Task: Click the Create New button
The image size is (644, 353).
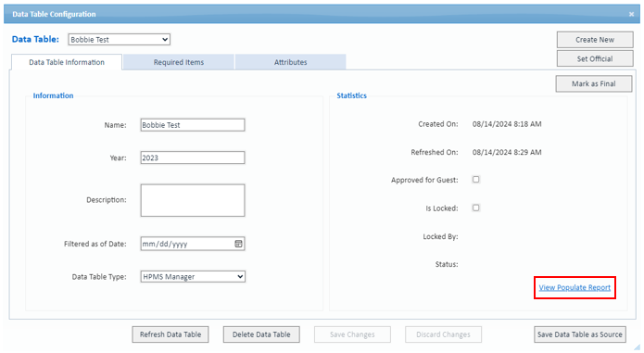Action: (x=595, y=40)
